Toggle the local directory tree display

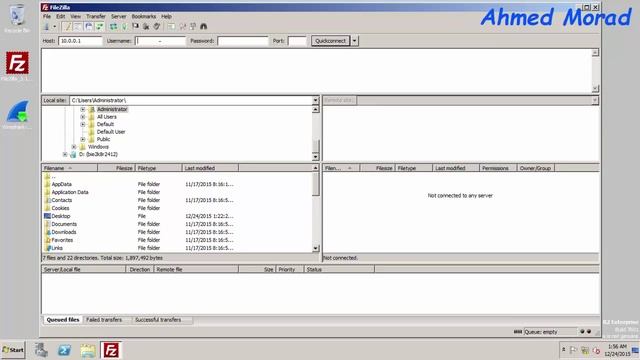tap(78, 27)
